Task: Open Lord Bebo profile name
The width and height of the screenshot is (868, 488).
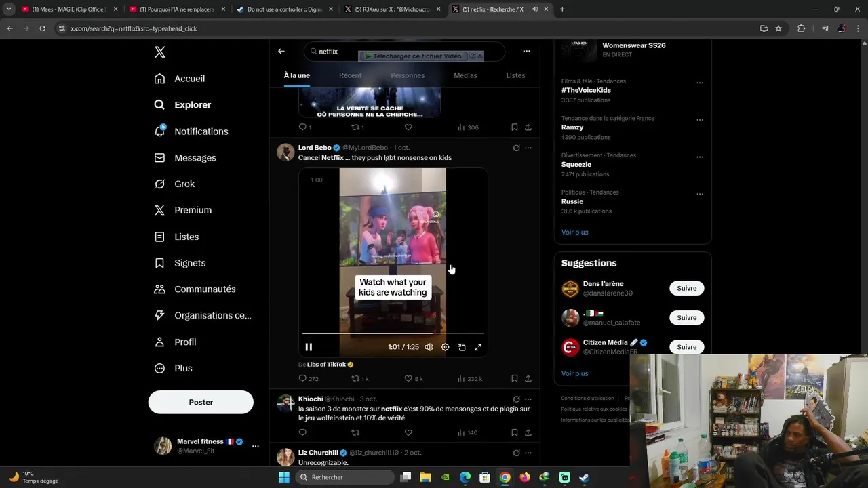Action: pyautogui.click(x=315, y=148)
